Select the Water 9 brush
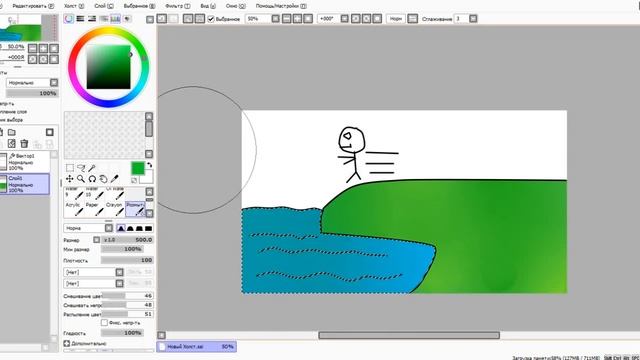The width and height of the screenshot is (640, 360). (75, 194)
